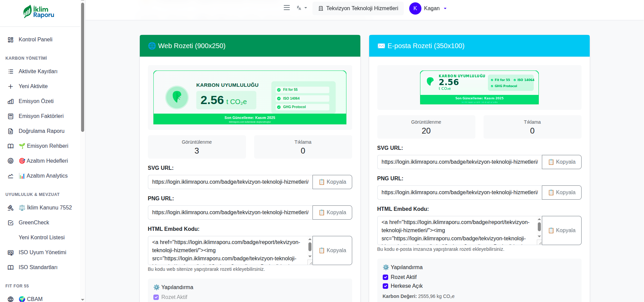Click the Web Rozeti badge preview
Image resolution: width=644 pixels, height=302 pixels.
point(250,98)
